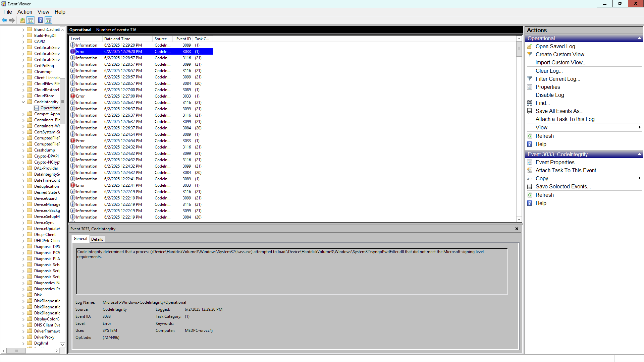
Task: Click the blue Help toolbar icon
Action: point(40,20)
